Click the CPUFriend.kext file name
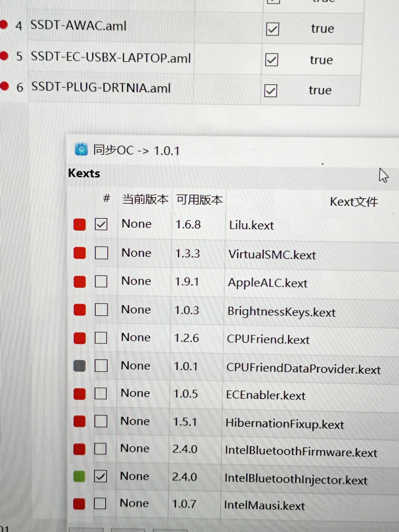The height and width of the screenshot is (532, 399). (268, 339)
